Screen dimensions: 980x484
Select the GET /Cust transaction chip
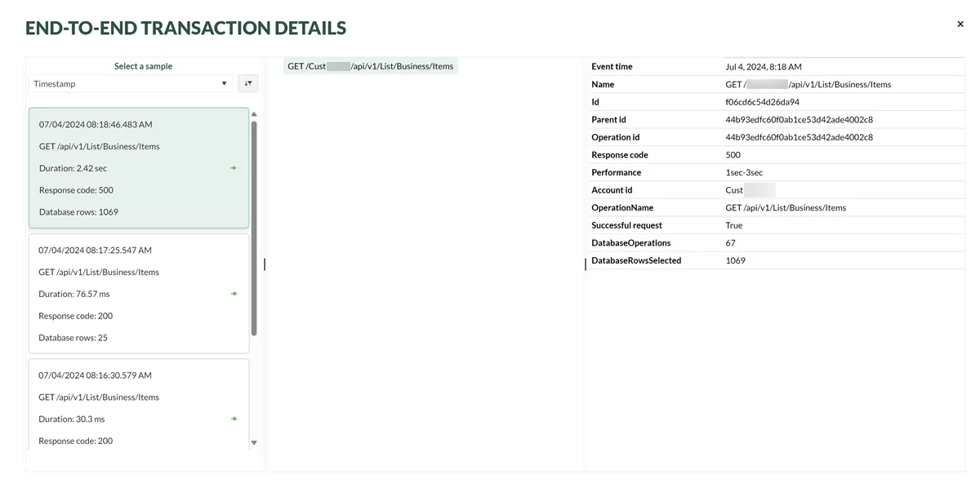370,66
